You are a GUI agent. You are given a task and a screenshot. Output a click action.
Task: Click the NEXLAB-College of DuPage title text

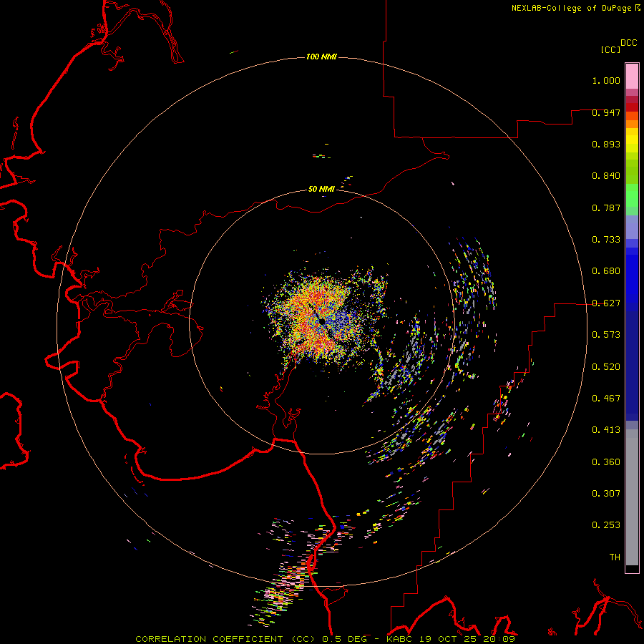571,8
